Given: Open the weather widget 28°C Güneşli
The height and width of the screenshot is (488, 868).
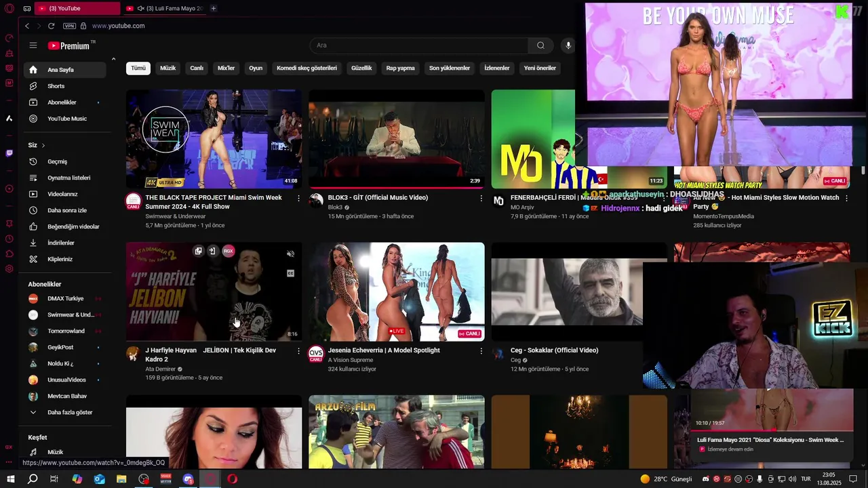Looking at the screenshot, I should 666,479.
